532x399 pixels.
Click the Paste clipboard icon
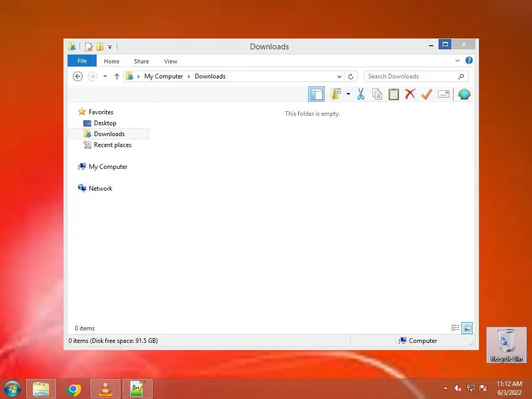pyautogui.click(x=394, y=94)
